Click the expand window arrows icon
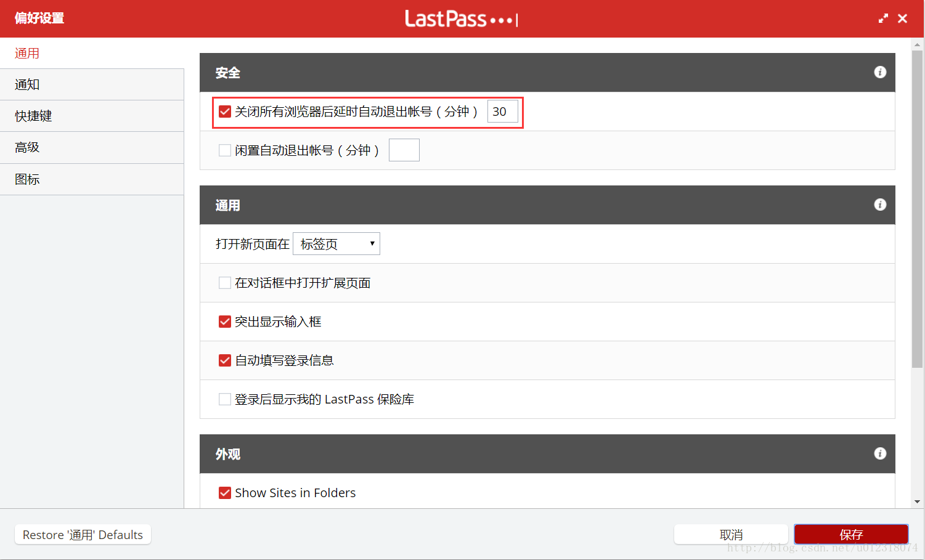Viewport: 925px width, 560px height. (x=883, y=18)
